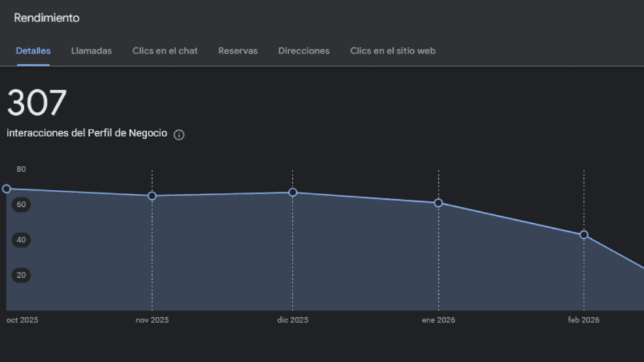Click the 'dic 2025' axis label
The image size is (644, 362).
tap(292, 320)
